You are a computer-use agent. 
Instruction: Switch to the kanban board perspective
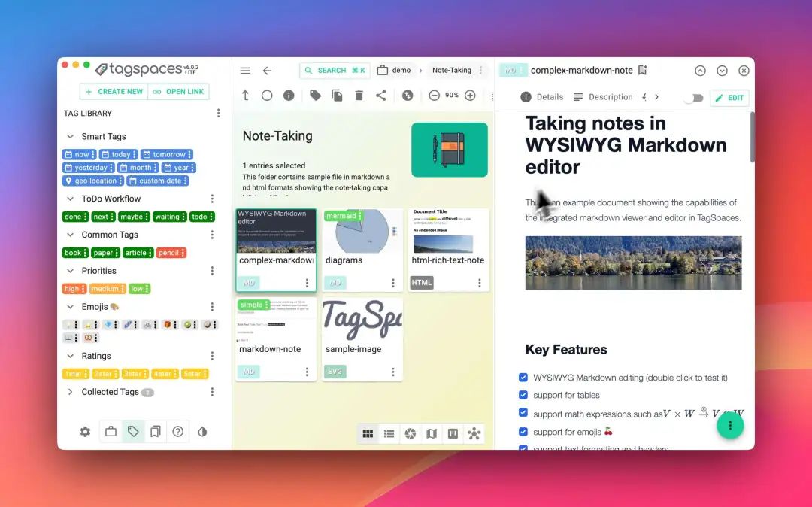click(453, 433)
